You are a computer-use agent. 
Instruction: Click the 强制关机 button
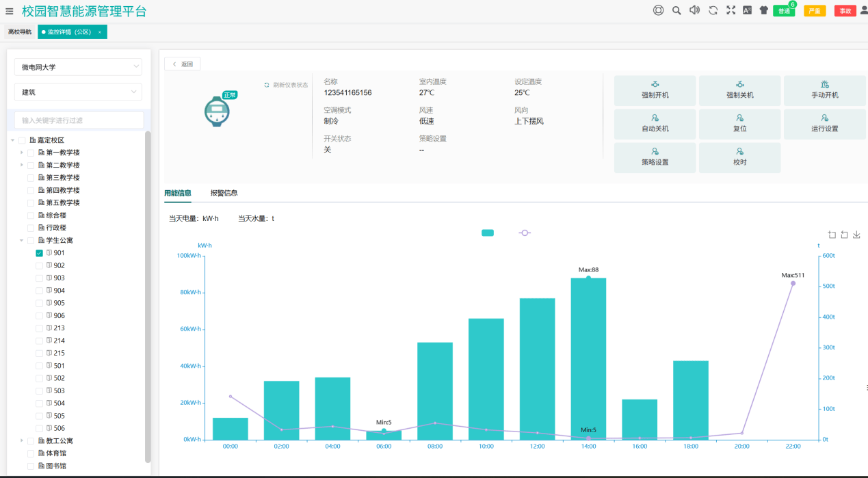point(740,91)
